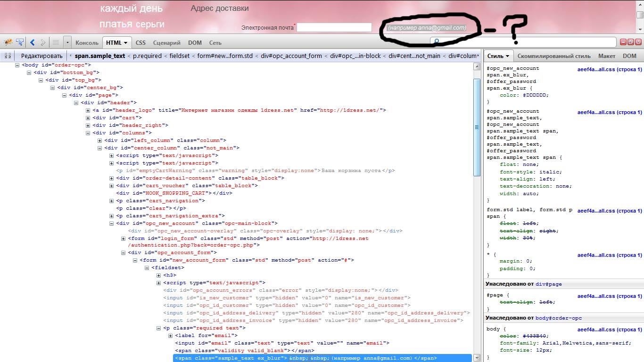Image resolution: width=644 pixels, height=362 pixels.
Task: Switch to the Консоль tab
Action: pyautogui.click(x=87, y=43)
